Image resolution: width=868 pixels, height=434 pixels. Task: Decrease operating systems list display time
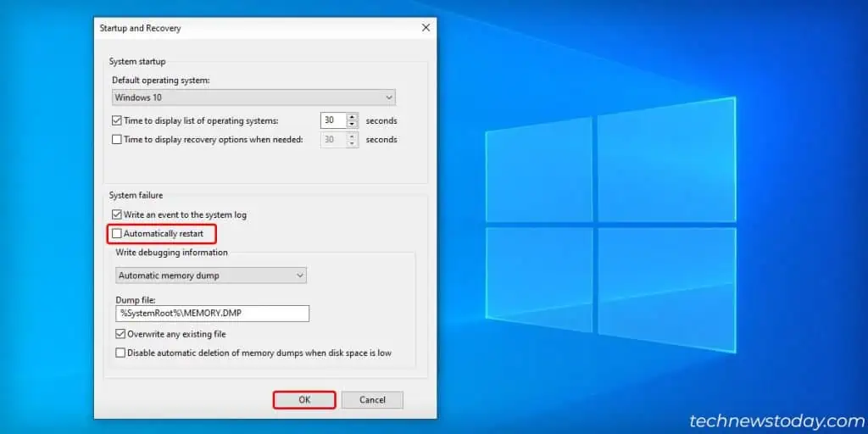pyautogui.click(x=352, y=125)
